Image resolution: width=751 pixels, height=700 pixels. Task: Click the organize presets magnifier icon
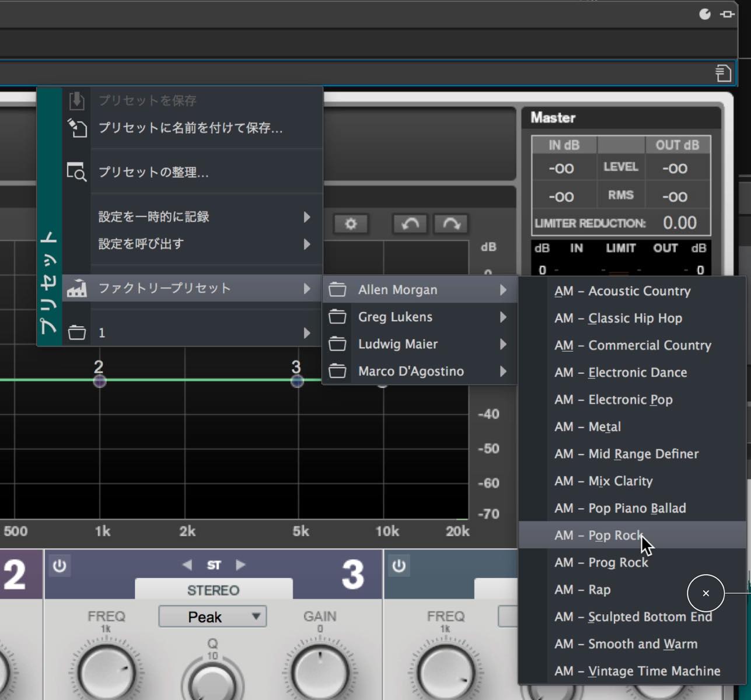(x=76, y=172)
